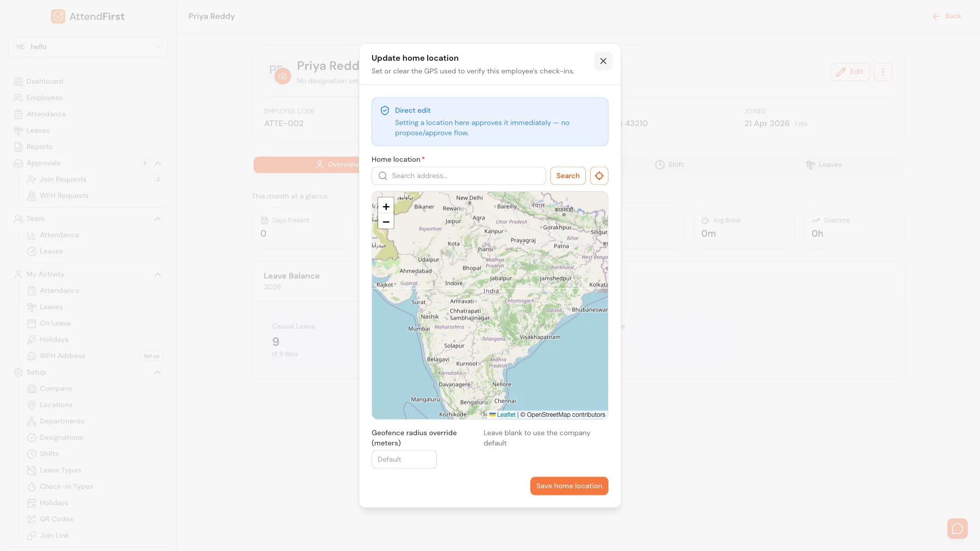
Task: Open Team Attendance in sidebar
Action: pos(59,235)
